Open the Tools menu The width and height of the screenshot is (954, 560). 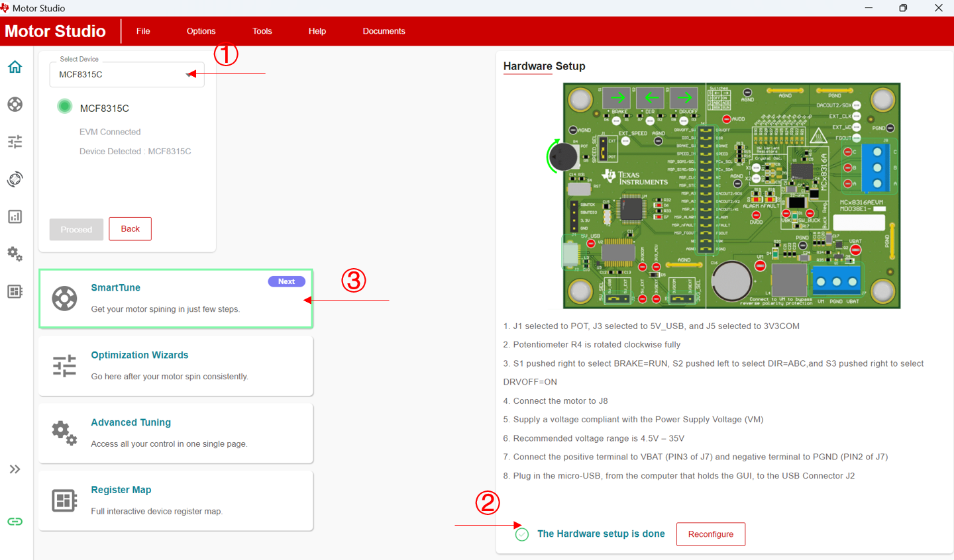point(262,31)
